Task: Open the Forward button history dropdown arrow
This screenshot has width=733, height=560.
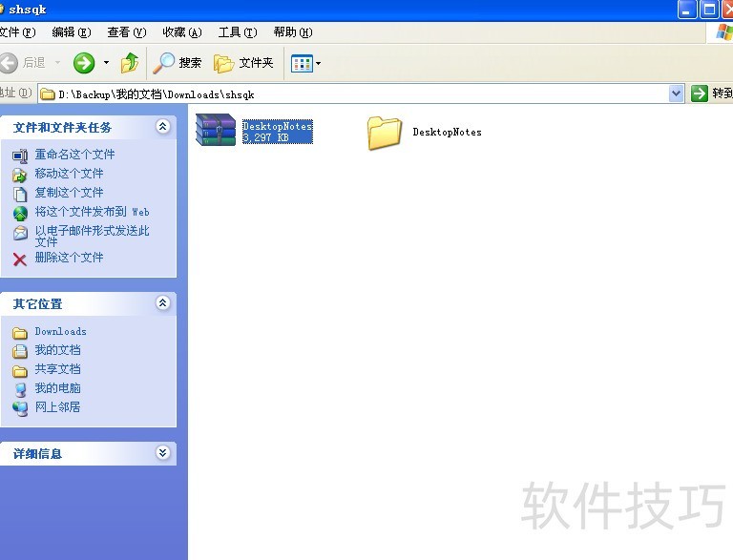Action: click(106, 63)
